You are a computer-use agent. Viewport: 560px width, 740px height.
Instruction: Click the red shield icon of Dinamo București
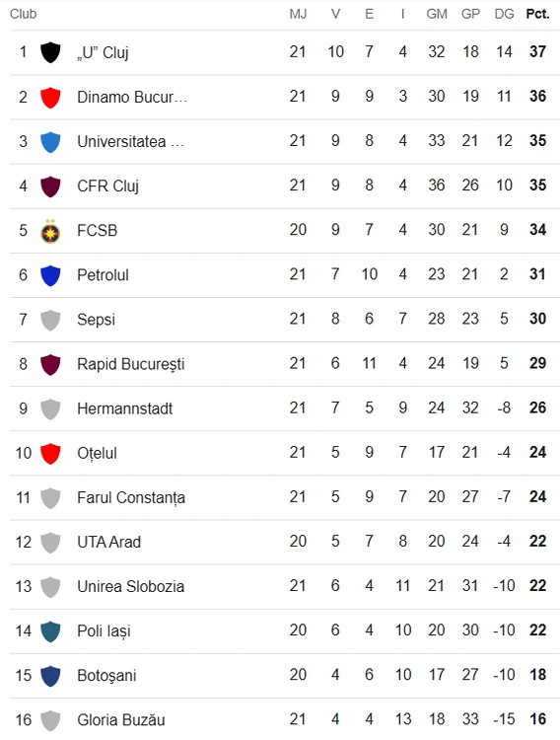pos(50,98)
